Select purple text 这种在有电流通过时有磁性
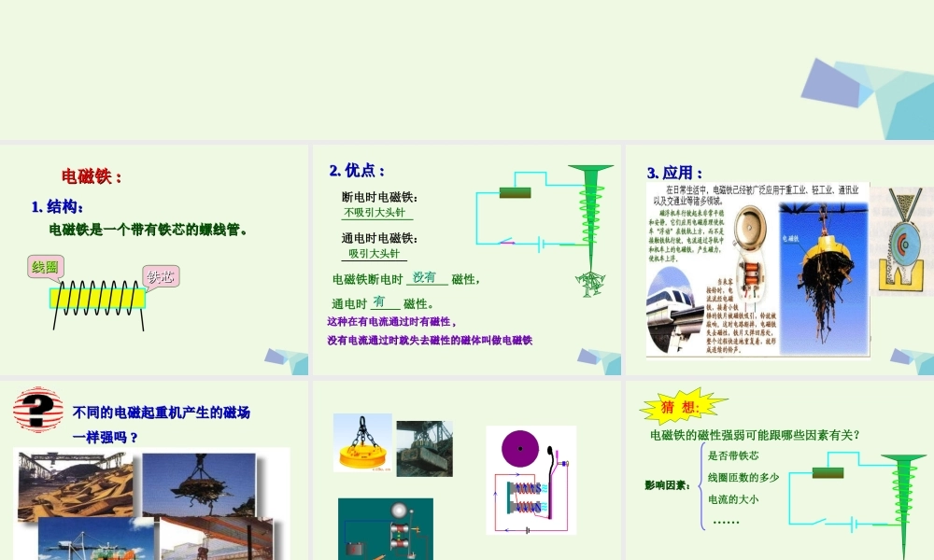Viewport: 934px width, 560px height. point(390,321)
